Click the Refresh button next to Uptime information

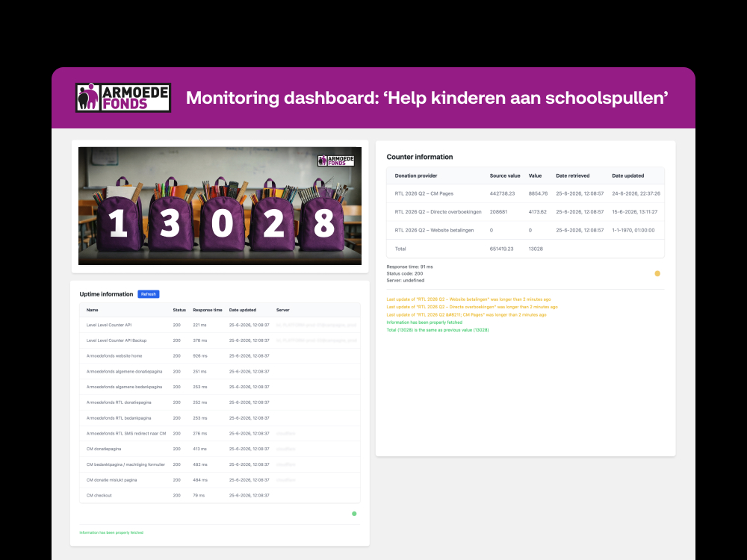coord(149,294)
